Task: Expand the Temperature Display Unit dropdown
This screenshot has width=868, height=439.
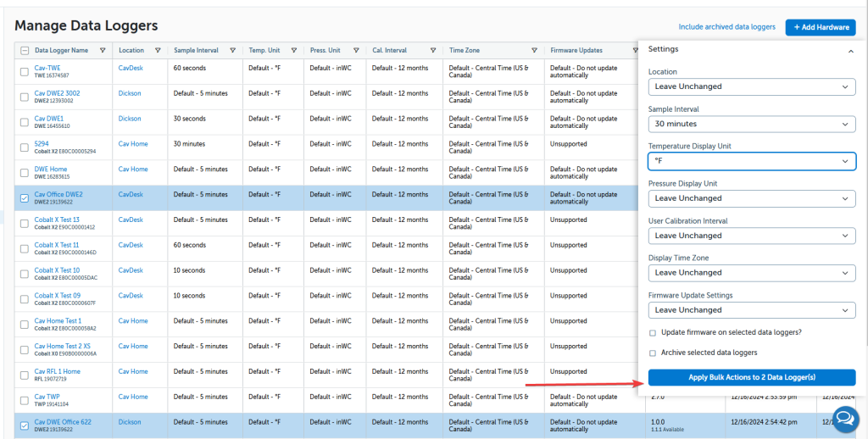Action: tap(751, 161)
